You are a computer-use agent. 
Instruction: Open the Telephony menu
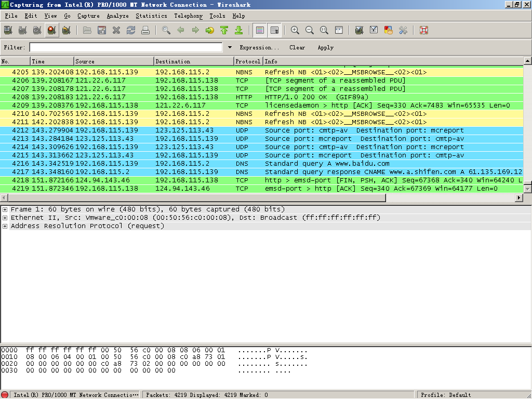pyautogui.click(x=188, y=16)
